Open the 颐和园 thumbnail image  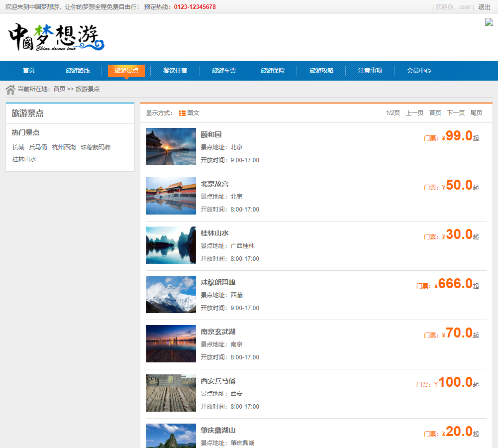pos(171,146)
